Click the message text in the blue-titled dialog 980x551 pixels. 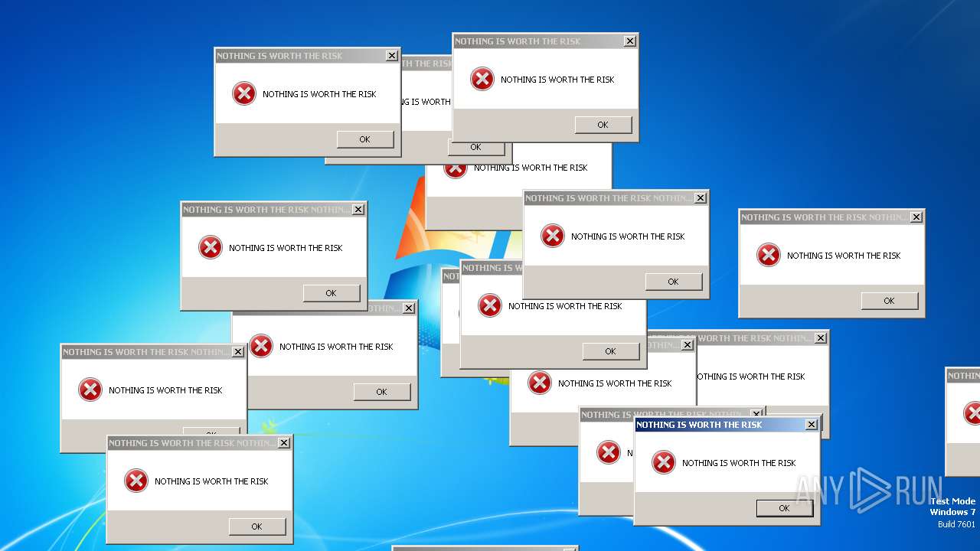point(739,463)
